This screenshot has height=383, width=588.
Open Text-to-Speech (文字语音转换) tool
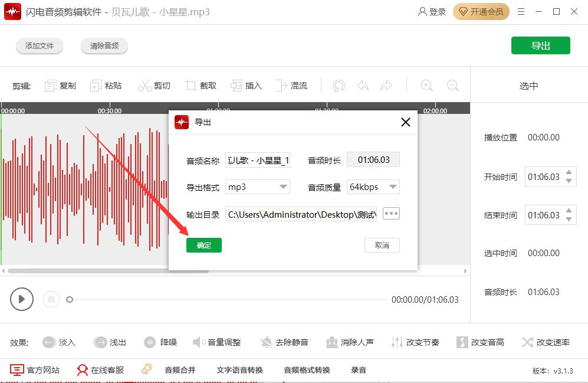tap(239, 370)
